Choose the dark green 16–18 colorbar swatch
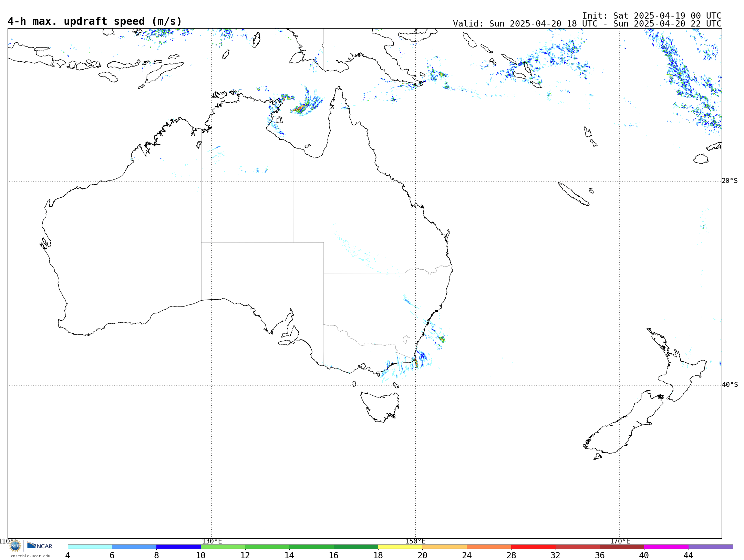Viewport: 744px width, 560px height. pyautogui.click(x=356, y=547)
